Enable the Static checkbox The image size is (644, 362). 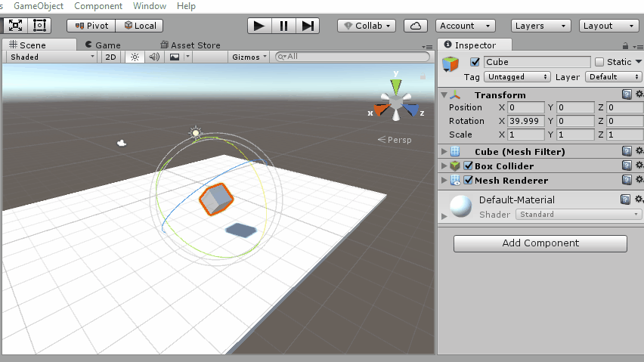tap(599, 62)
